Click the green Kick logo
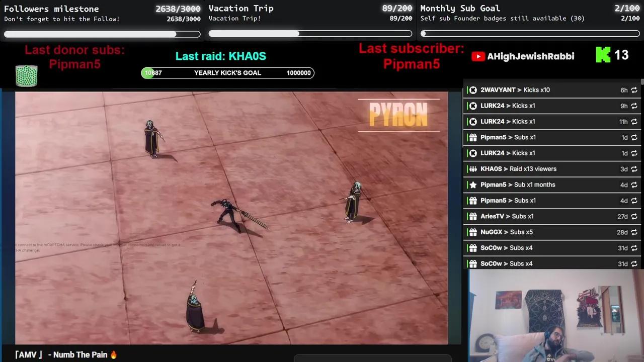The height and width of the screenshot is (362, 644). tap(603, 55)
